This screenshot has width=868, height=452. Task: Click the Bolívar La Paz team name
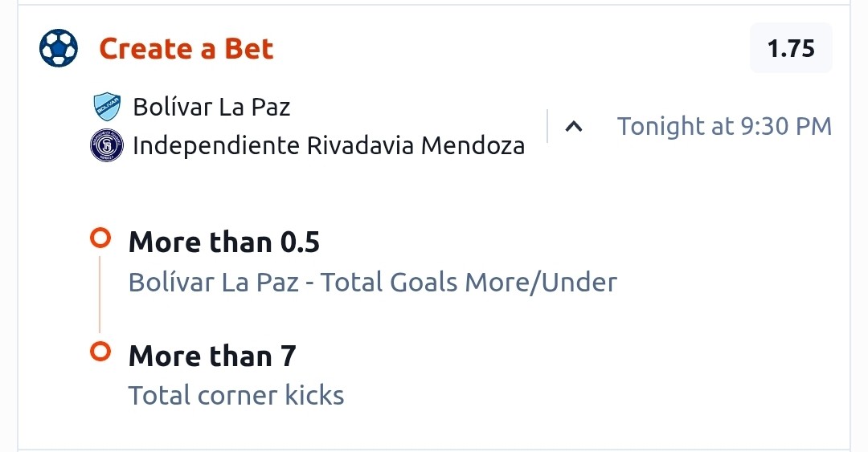[211, 107]
